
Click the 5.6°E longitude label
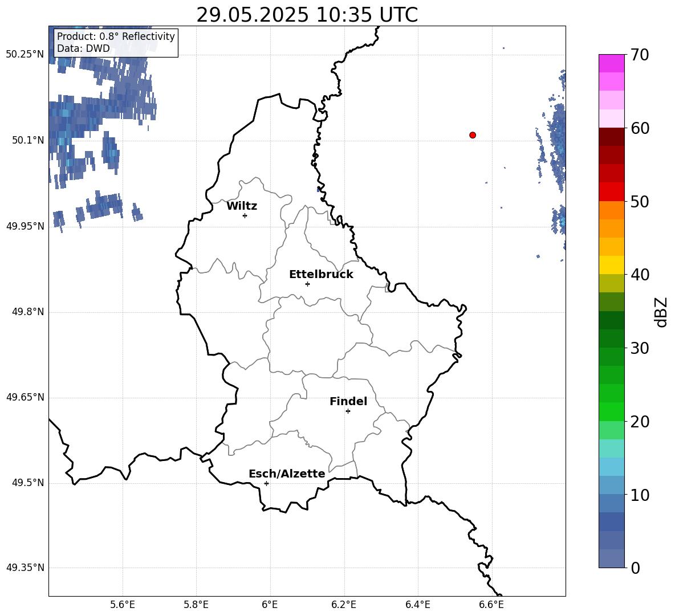tap(123, 605)
